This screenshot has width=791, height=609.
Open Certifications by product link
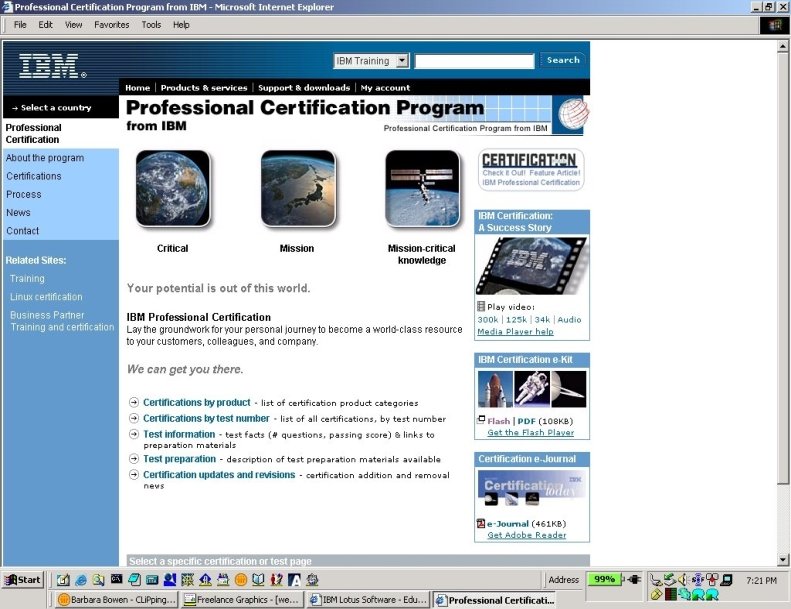point(197,402)
